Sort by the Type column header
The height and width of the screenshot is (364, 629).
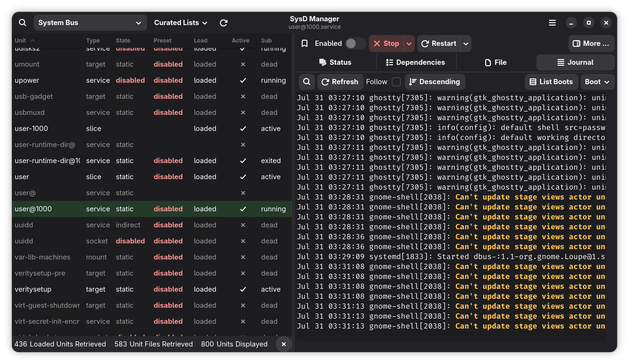click(x=93, y=41)
